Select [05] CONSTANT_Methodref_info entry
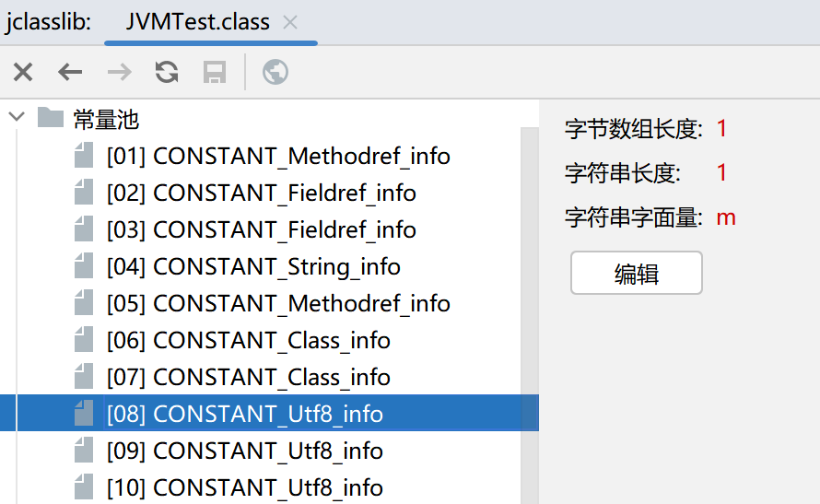The image size is (820, 504). (x=278, y=303)
